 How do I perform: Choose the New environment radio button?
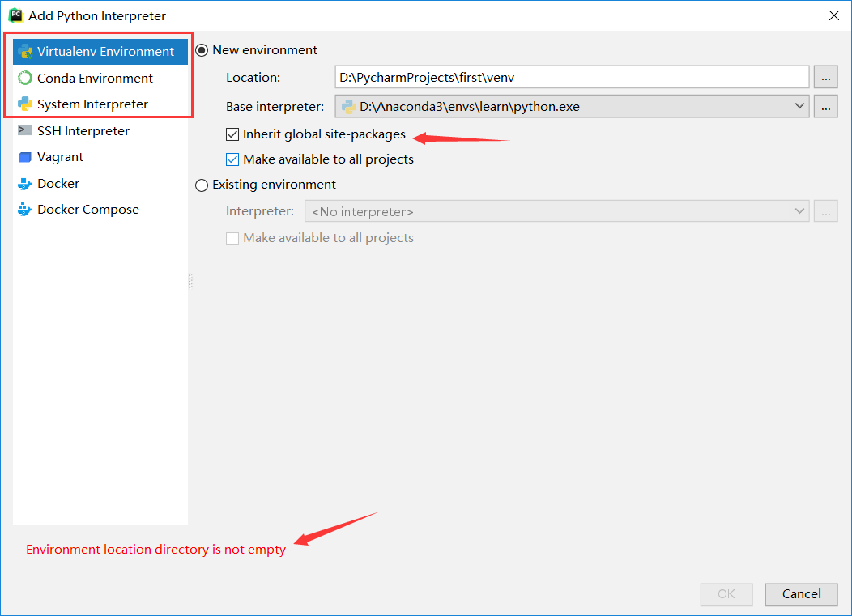pos(202,50)
